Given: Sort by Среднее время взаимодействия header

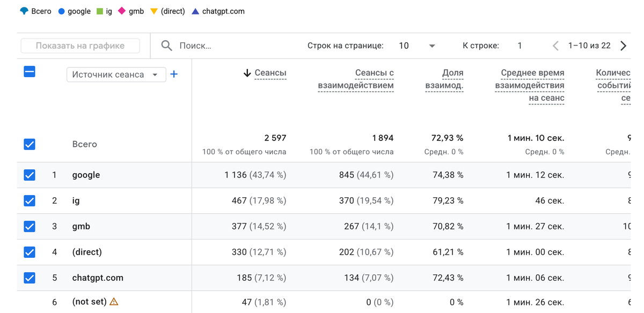Looking at the screenshot, I should 530,85.
